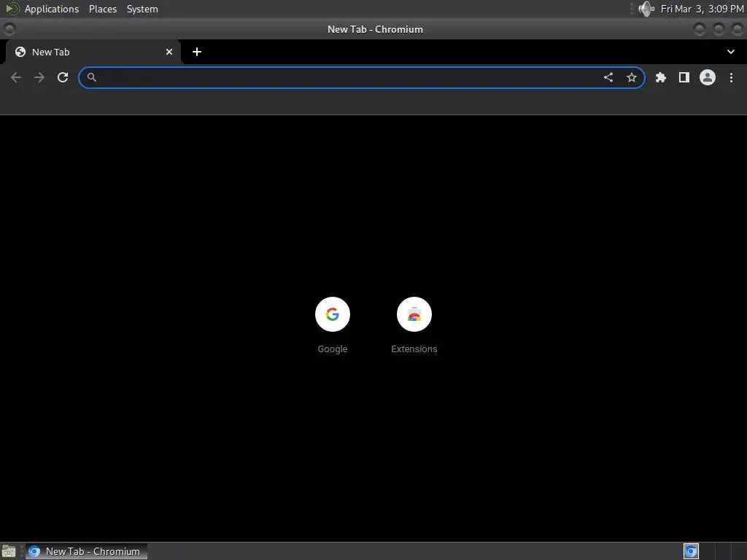Open the Applications menu

[52, 9]
